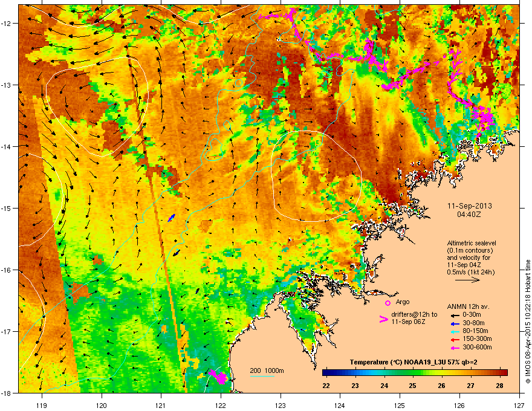Click the 127 longitude axis label
Viewport: 532px width, 411px height.
point(519,405)
